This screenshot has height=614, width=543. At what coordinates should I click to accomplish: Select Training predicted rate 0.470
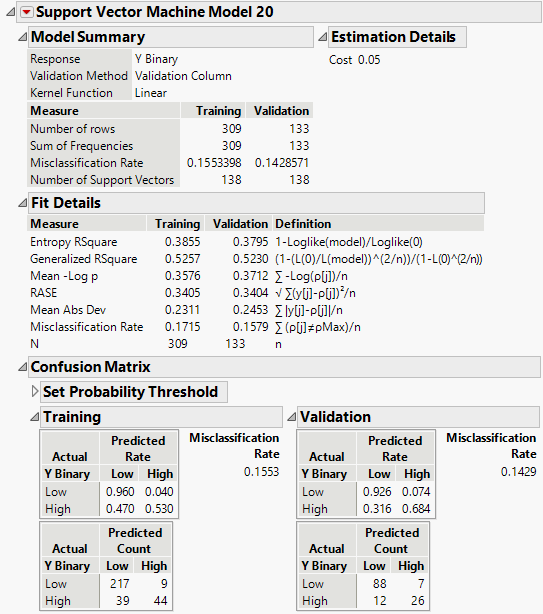(120, 509)
